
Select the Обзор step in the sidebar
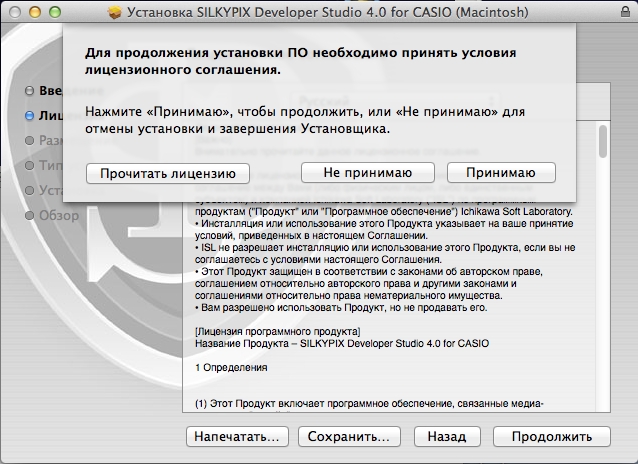(59, 215)
